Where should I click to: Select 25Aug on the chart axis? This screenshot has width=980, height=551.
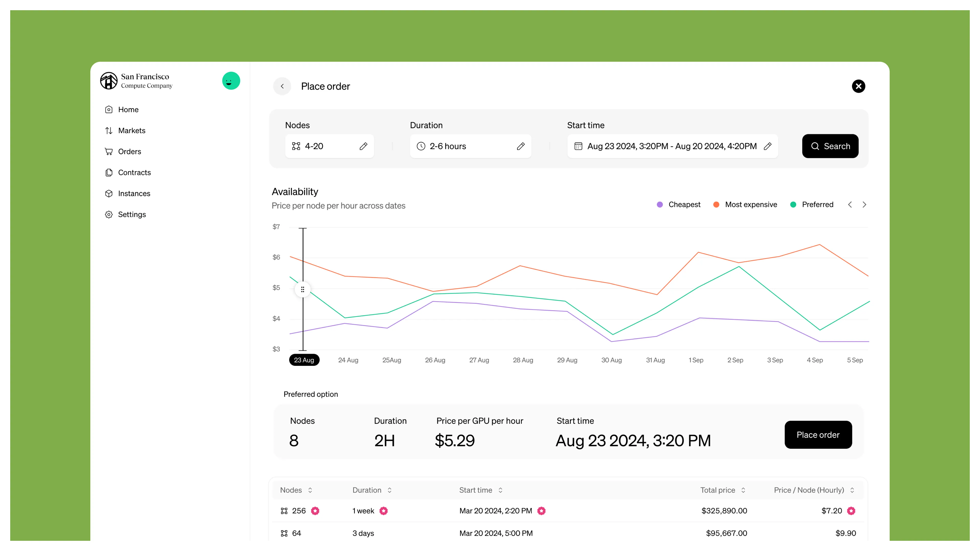point(391,360)
